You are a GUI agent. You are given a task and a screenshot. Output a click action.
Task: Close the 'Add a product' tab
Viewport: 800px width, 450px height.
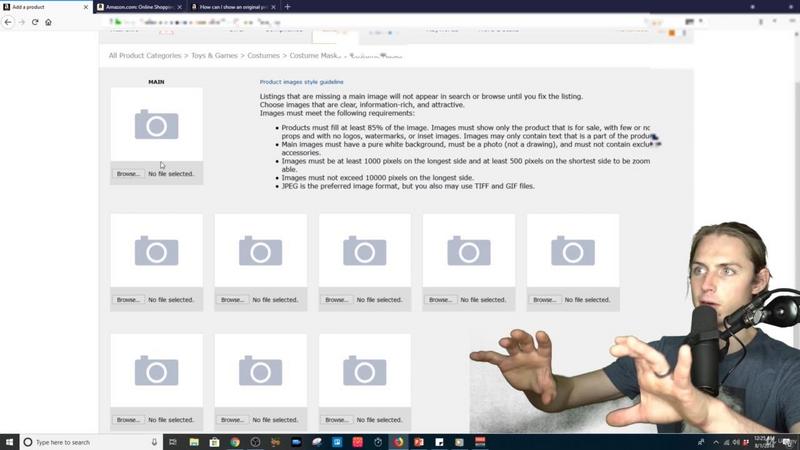[85, 7]
